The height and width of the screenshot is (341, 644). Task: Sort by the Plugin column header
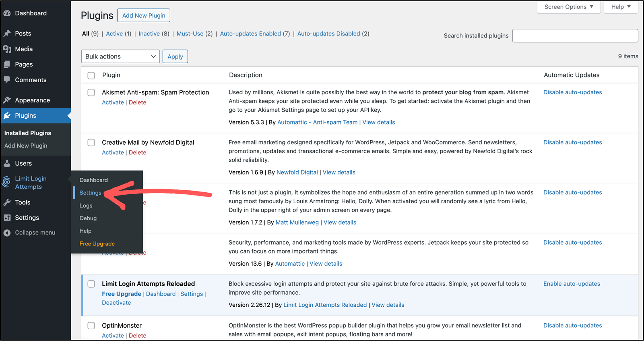coord(111,75)
